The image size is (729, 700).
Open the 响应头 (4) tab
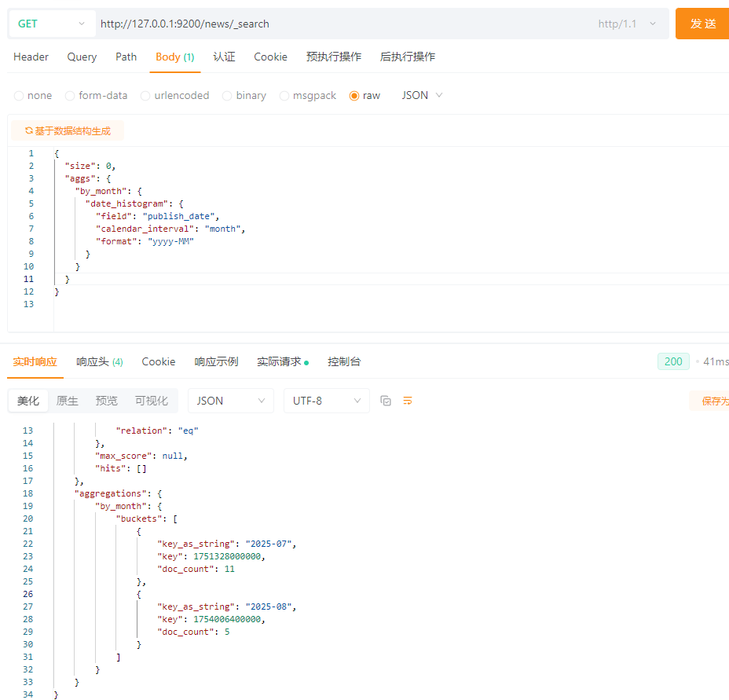point(100,361)
